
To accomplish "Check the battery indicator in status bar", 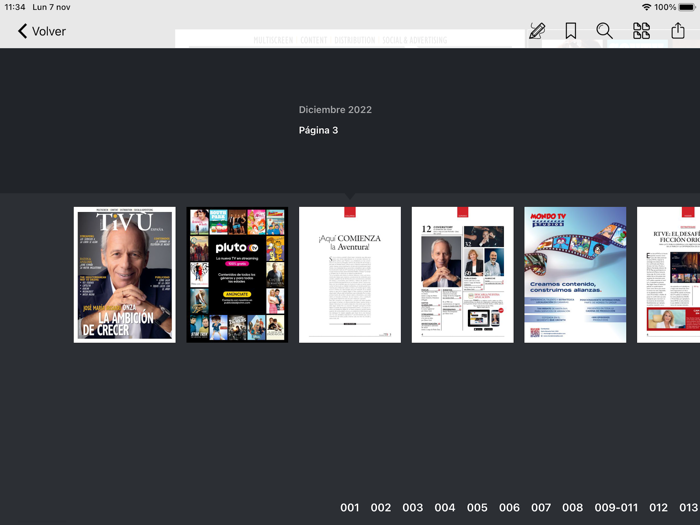I will tap(688, 7).
